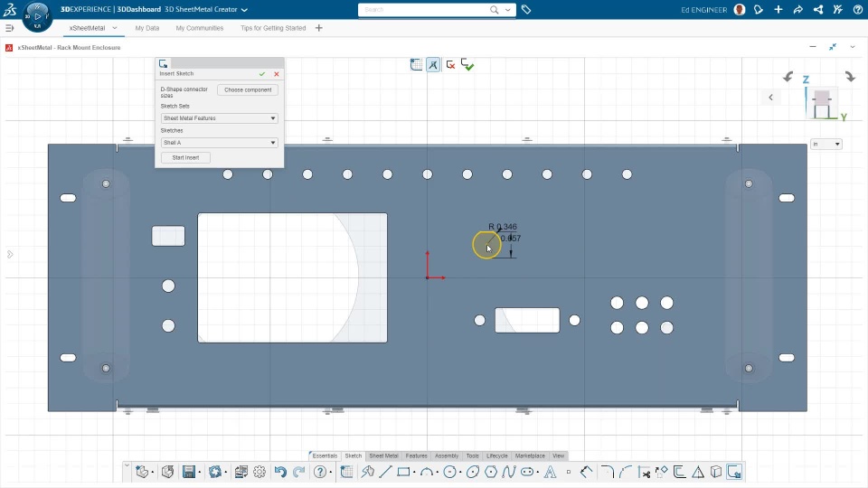Image resolution: width=868 pixels, height=488 pixels.
Task: Open the social network icon in top bar
Action: 817,9
